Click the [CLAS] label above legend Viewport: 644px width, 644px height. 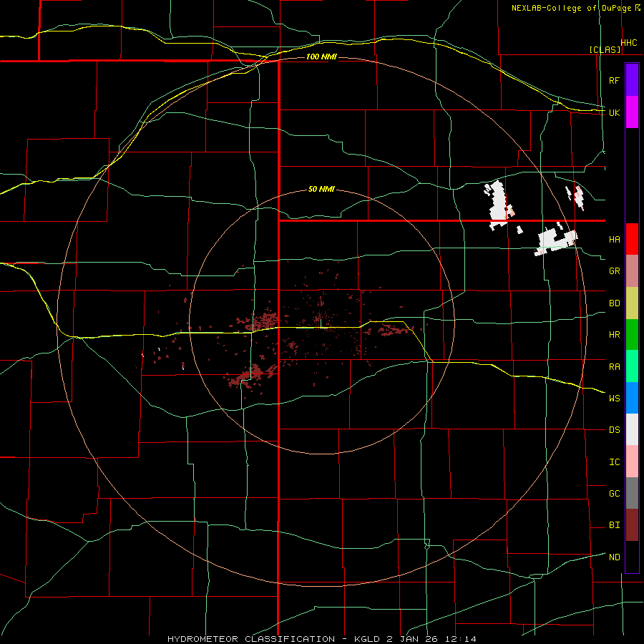click(605, 49)
